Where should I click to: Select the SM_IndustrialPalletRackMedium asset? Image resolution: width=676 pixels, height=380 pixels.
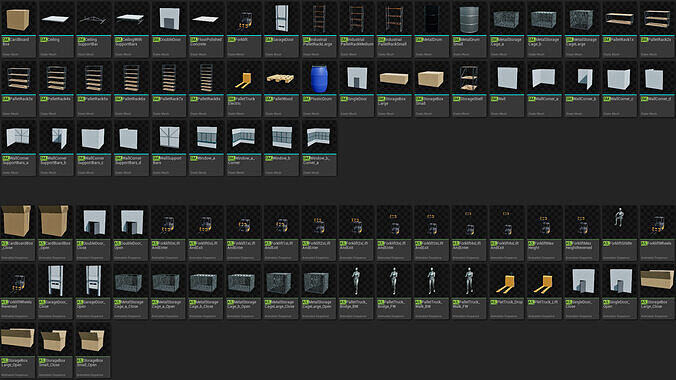coord(356,29)
